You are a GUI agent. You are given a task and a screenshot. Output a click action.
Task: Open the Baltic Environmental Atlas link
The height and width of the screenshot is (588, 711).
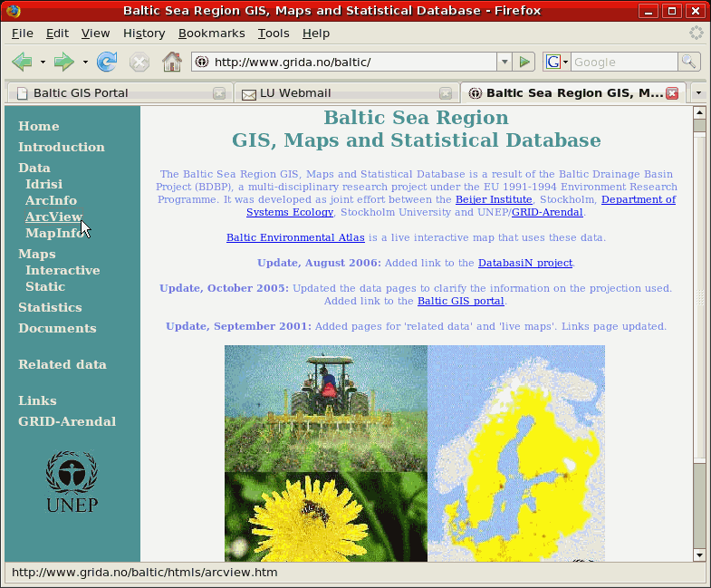(x=295, y=237)
